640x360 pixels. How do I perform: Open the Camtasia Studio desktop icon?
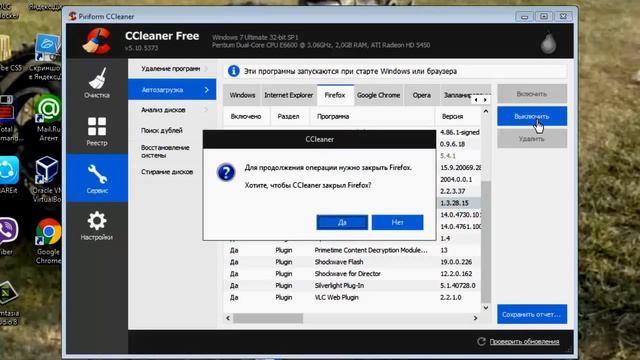click(x=9, y=303)
